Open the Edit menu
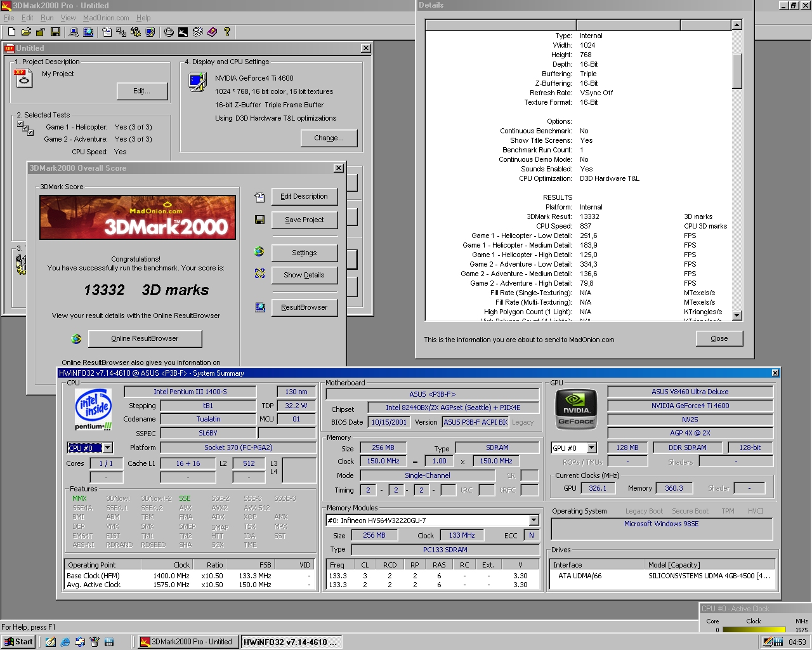Screen dimensions: 812x650 tap(27, 18)
